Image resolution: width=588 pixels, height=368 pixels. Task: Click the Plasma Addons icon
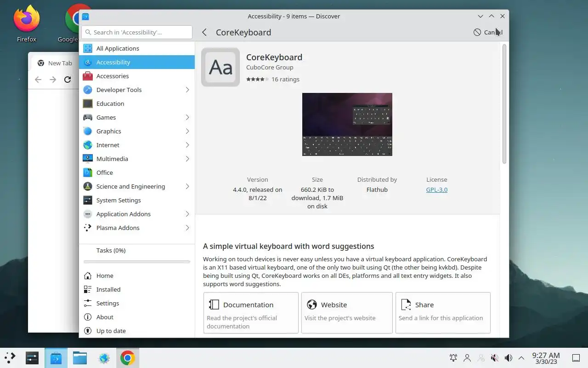click(88, 228)
